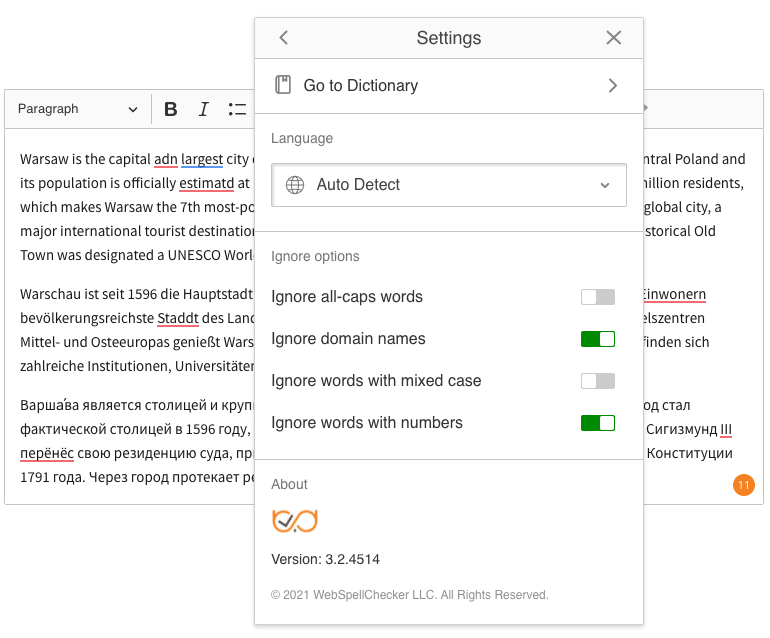The image size is (770, 638).
Task: Click the bulleted list toolbar icon
Action: [x=237, y=109]
